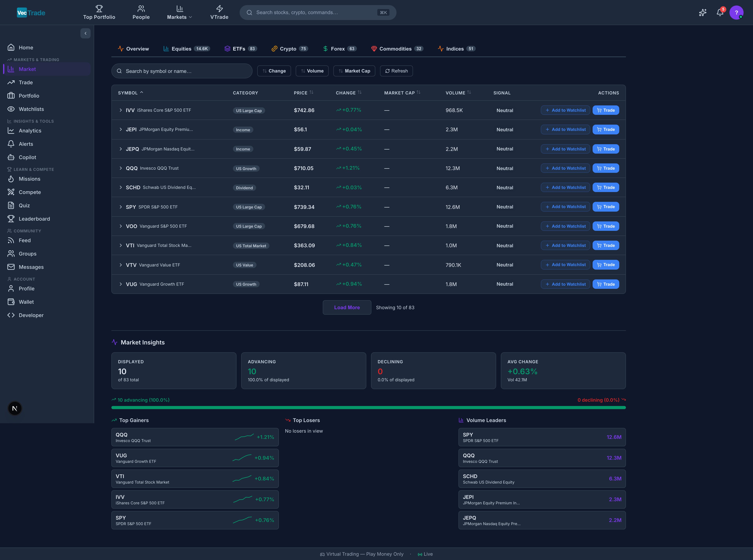Go to Home in the sidebar
This screenshot has height=560, width=753.
[x=47, y=47]
